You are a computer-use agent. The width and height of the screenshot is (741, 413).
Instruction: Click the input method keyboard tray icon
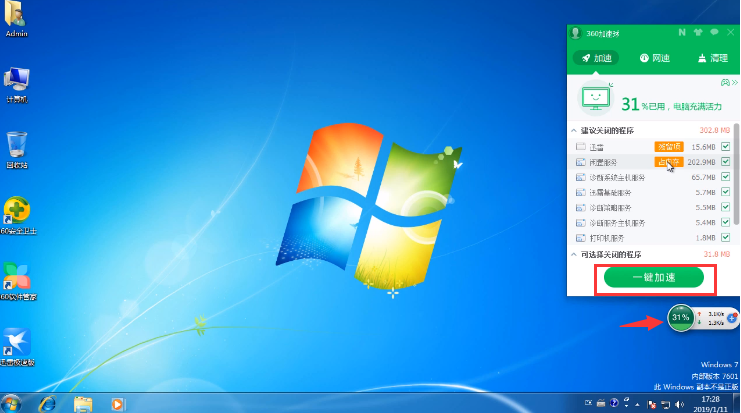tap(601, 403)
